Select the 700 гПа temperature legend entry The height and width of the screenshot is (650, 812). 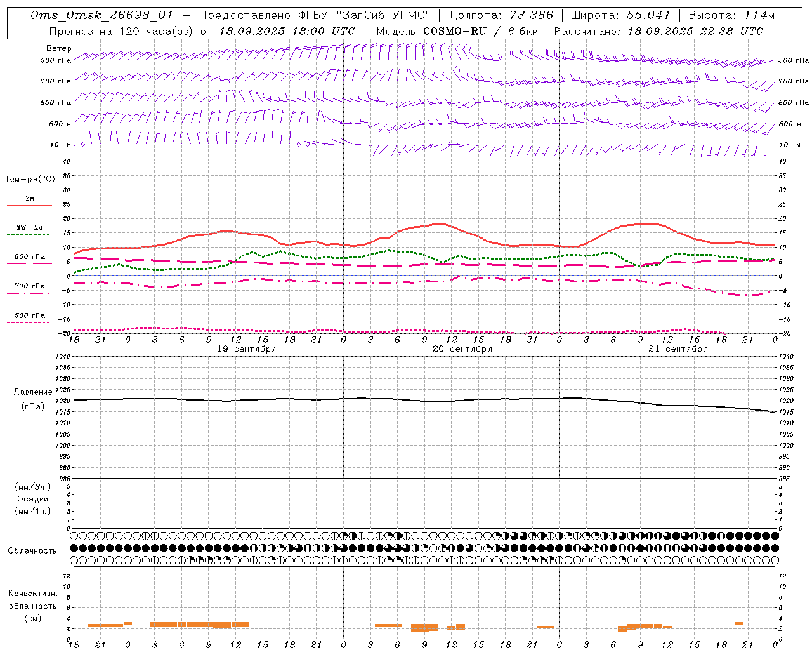click(30, 286)
